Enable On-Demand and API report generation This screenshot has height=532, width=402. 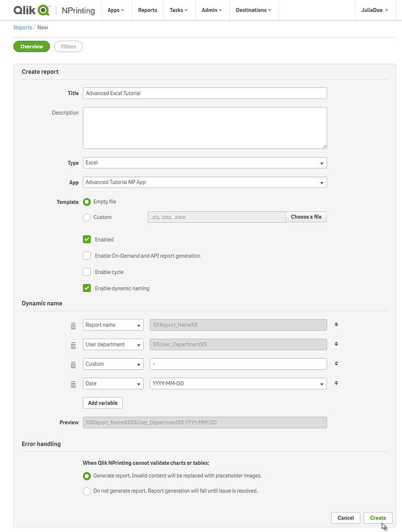coord(86,256)
